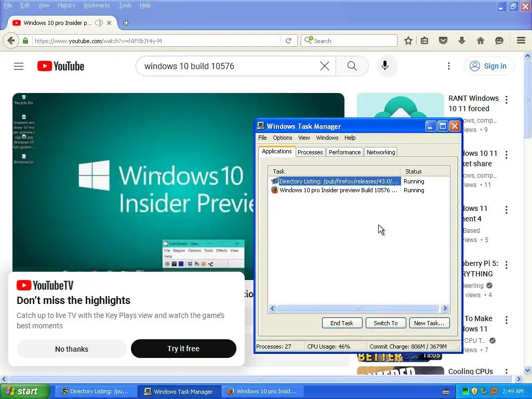This screenshot has width=532, height=399.
Task: Click the Sign in button
Action: click(x=488, y=66)
